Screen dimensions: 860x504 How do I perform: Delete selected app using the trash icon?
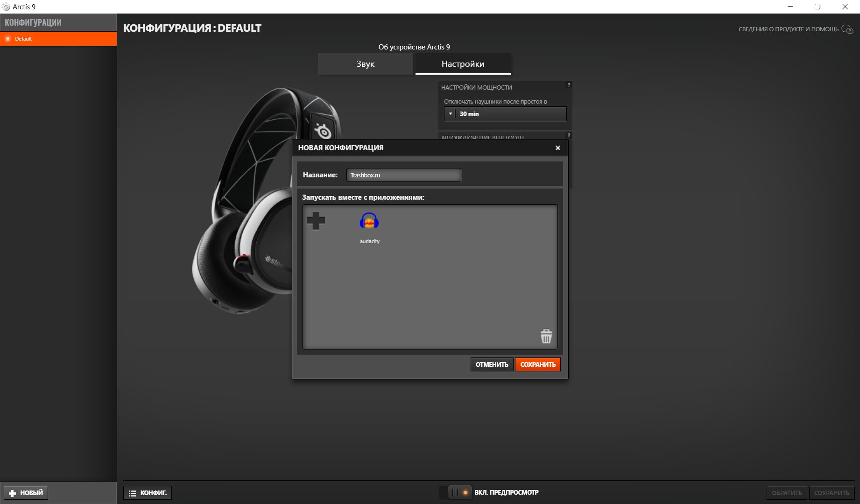point(546,336)
